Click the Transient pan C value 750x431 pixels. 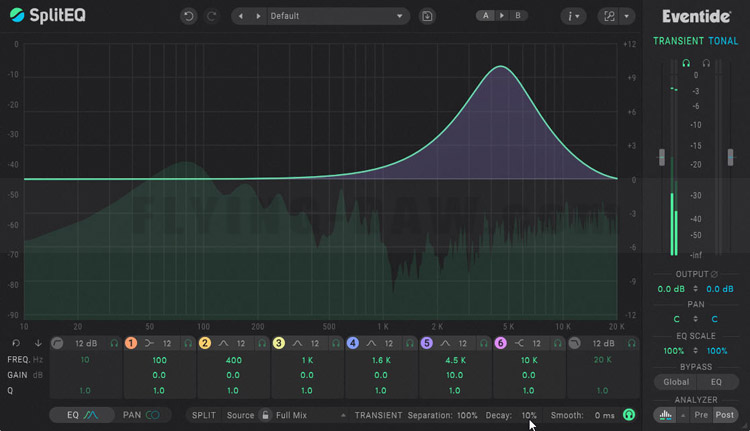click(x=676, y=319)
